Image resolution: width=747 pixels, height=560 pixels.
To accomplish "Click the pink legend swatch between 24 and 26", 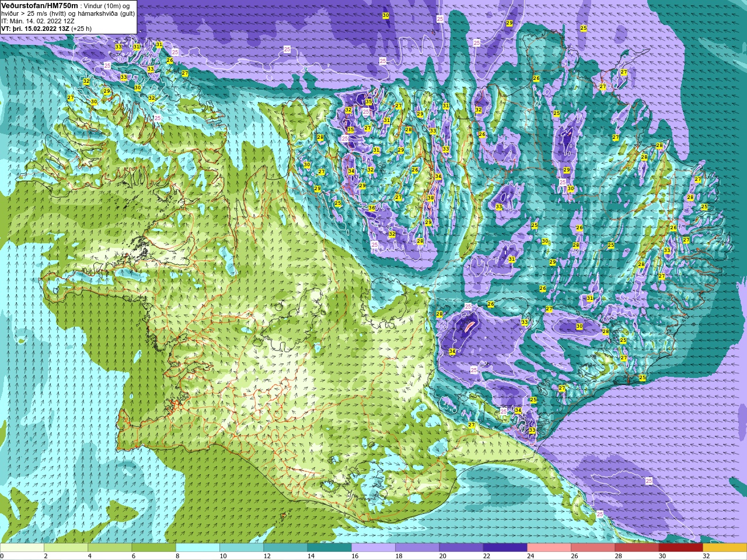I will coord(549,548).
